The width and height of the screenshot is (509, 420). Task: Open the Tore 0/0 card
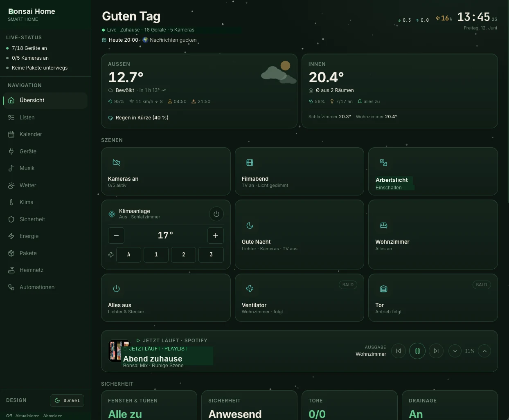click(x=349, y=405)
